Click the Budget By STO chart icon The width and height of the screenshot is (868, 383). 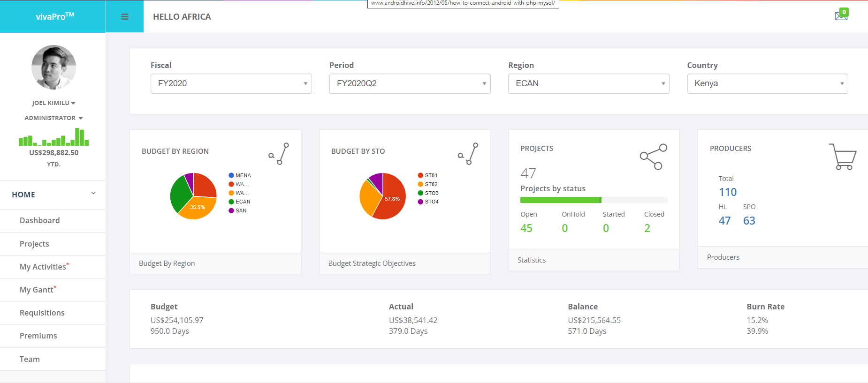468,154
